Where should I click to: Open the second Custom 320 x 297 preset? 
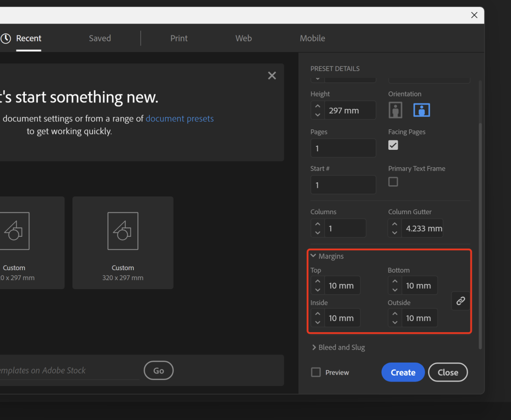click(x=123, y=242)
